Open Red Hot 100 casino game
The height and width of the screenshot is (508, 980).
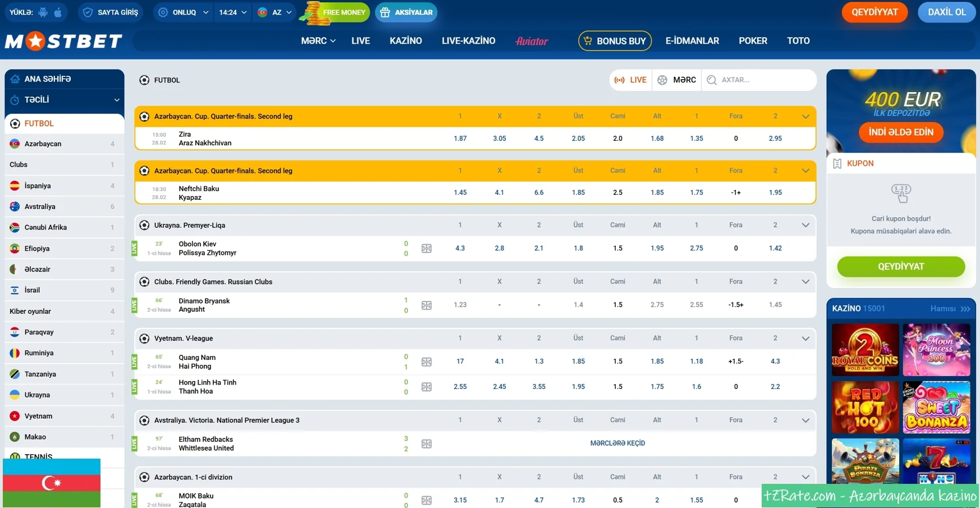[865, 407]
